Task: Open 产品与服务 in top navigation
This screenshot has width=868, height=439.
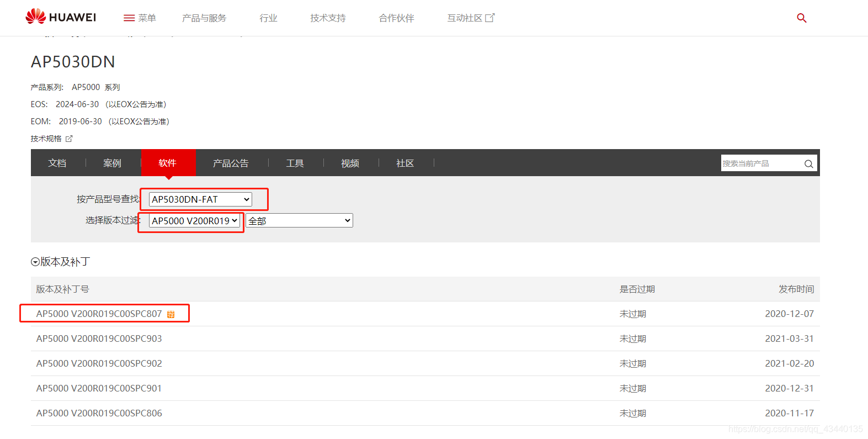Action: click(204, 18)
